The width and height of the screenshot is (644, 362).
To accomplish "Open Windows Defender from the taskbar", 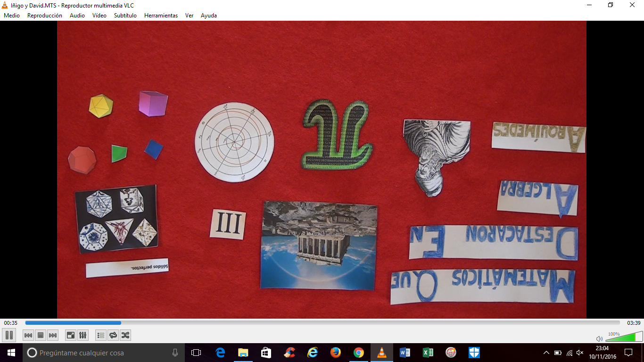I will [474, 352].
